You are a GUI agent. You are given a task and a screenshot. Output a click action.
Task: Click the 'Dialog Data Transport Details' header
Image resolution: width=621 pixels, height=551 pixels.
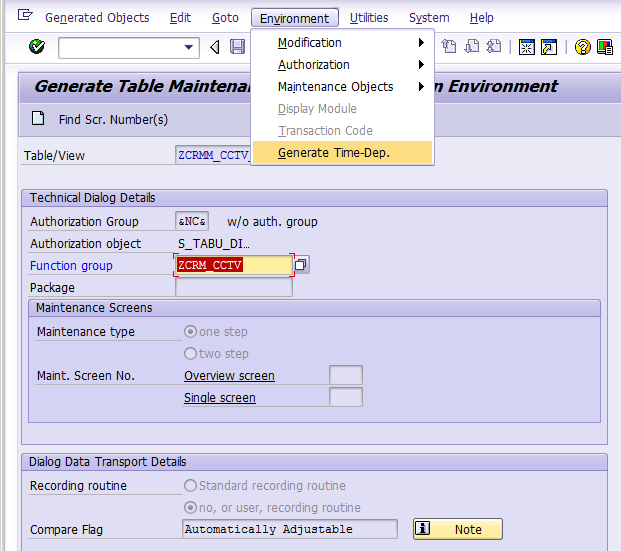[x=108, y=462]
